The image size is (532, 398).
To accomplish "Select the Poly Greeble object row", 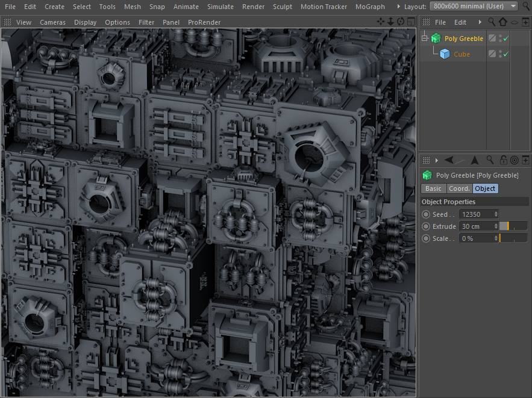I will click(x=464, y=39).
